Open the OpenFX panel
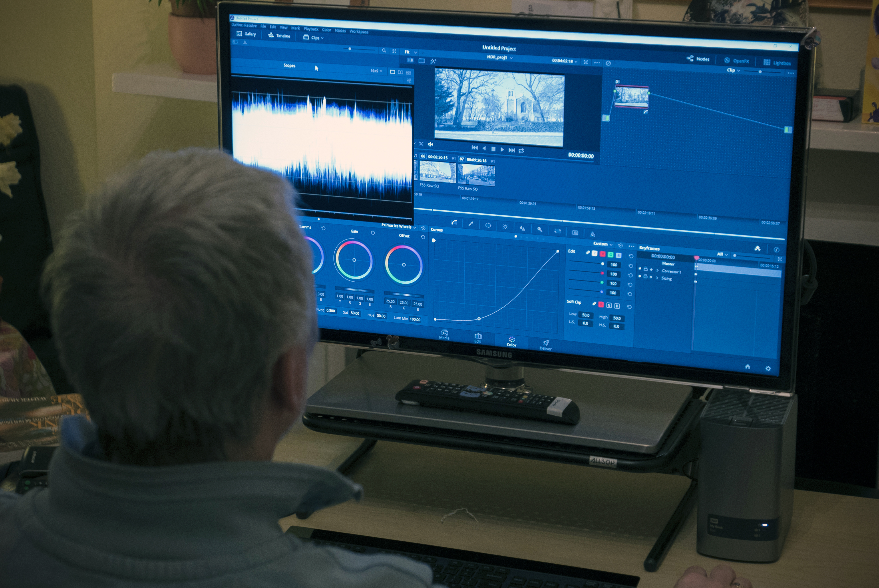 click(737, 61)
